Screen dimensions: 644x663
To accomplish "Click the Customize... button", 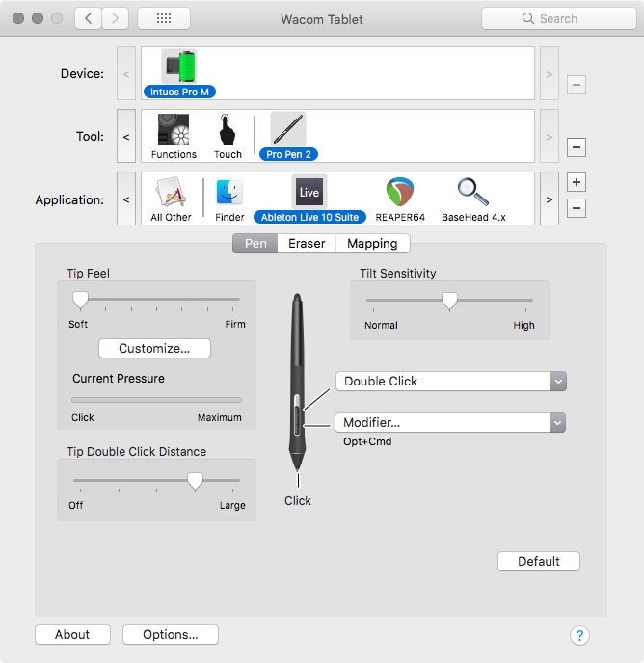I will click(x=154, y=349).
